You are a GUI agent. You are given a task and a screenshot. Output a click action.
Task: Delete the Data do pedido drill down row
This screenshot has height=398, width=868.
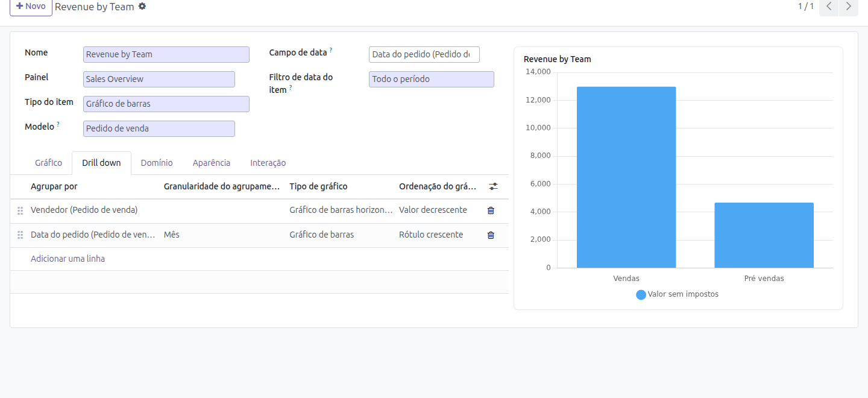(x=491, y=235)
